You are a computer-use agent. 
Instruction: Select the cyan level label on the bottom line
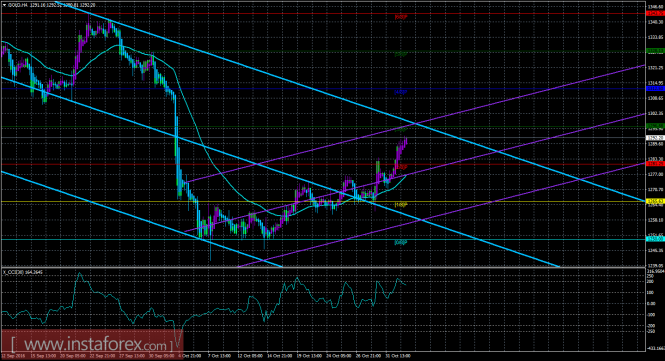pyautogui.click(x=401, y=243)
